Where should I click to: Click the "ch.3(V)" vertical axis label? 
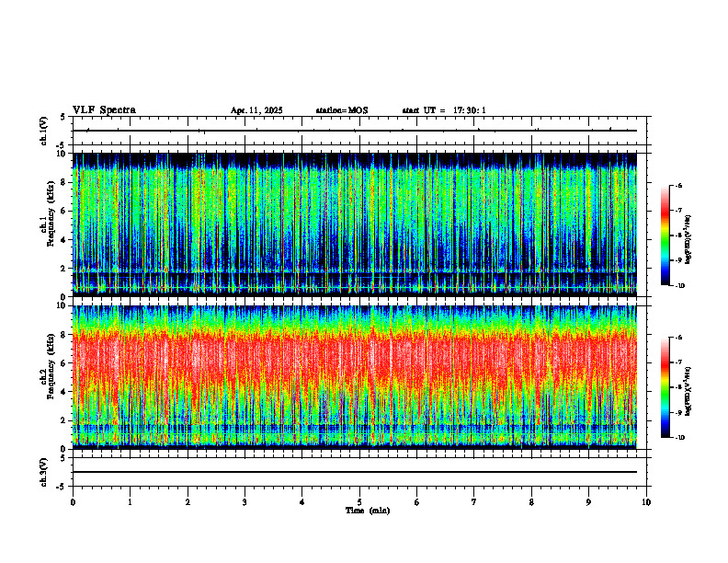click(44, 472)
